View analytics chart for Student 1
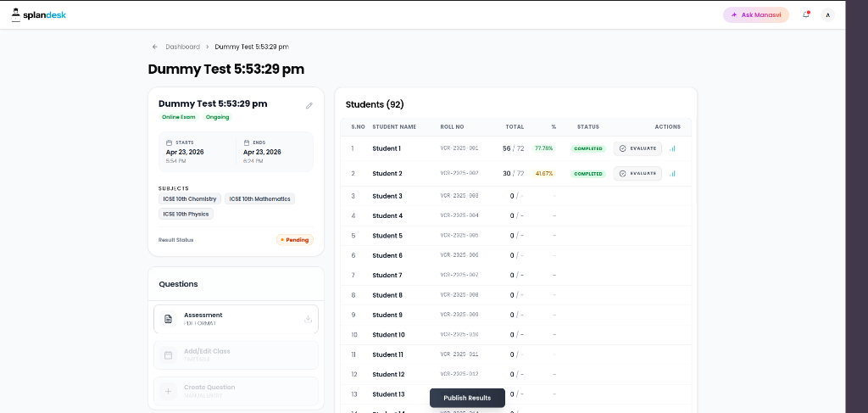The height and width of the screenshot is (413, 868). [x=672, y=148]
